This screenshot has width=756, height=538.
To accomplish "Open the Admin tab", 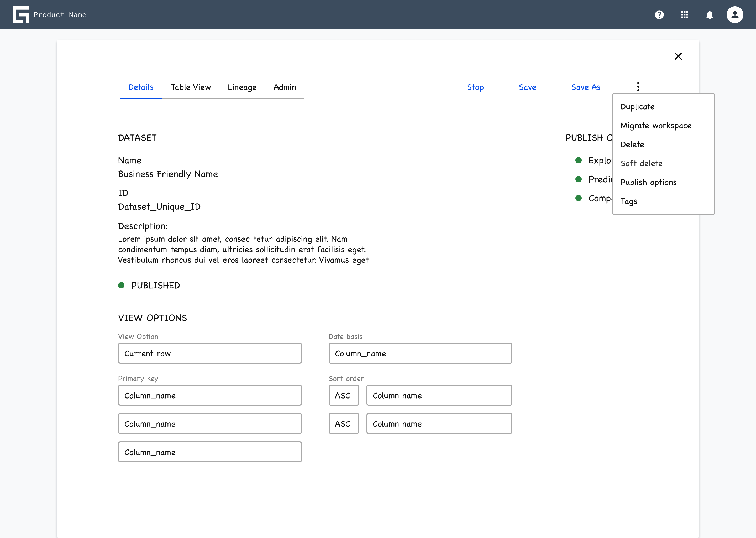I will tap(285, 87).
